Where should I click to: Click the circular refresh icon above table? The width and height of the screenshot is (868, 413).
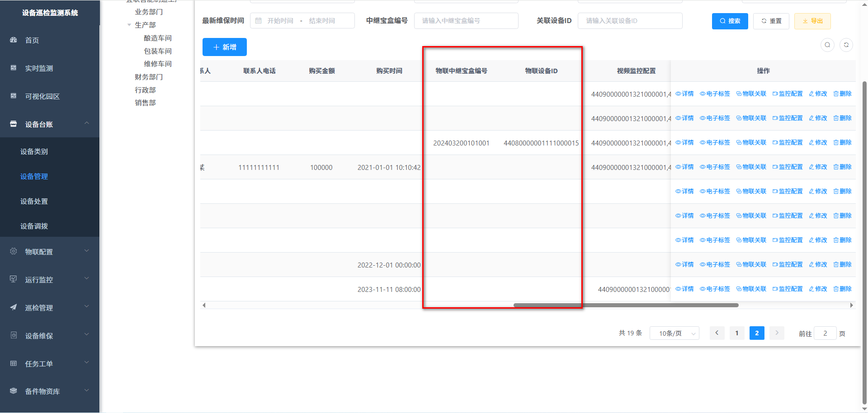(846, 45)
